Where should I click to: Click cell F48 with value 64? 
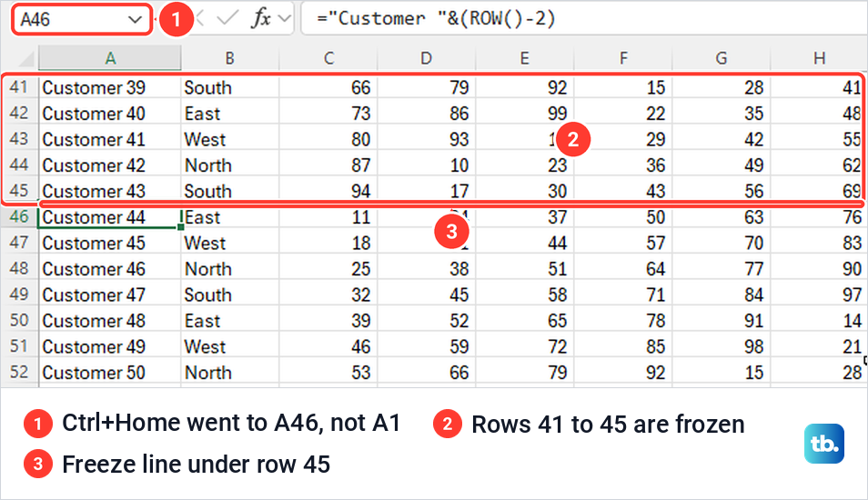(x=623, y=269)
